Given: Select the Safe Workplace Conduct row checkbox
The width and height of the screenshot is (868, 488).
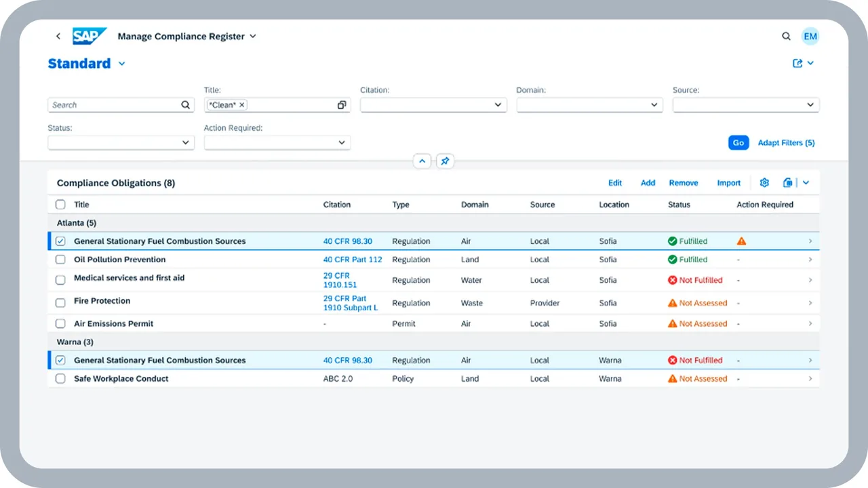Looking at the screenshot, I should tap(60, 379).
